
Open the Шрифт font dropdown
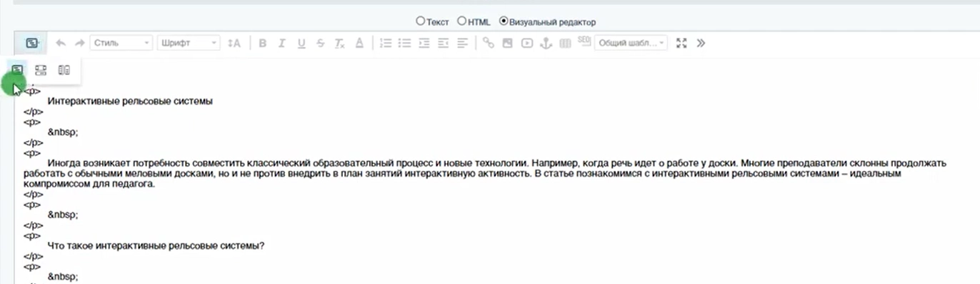[x=189, y=43]
